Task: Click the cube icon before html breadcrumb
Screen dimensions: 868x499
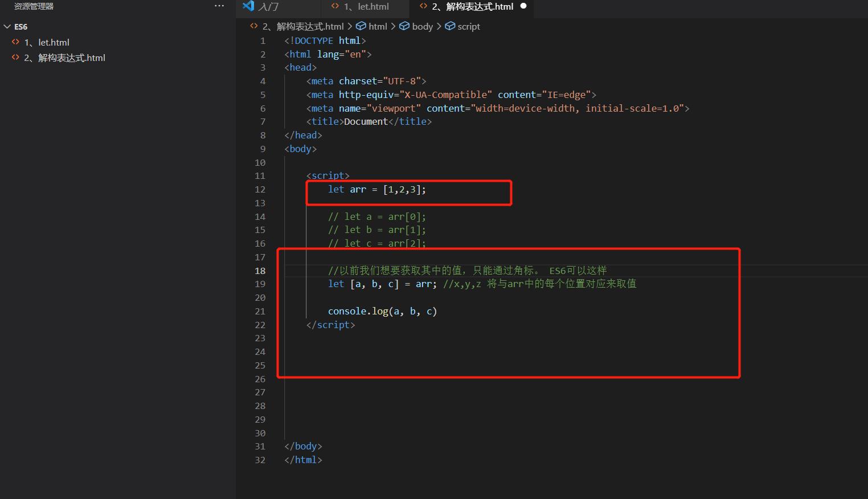Action: [361, 26]
